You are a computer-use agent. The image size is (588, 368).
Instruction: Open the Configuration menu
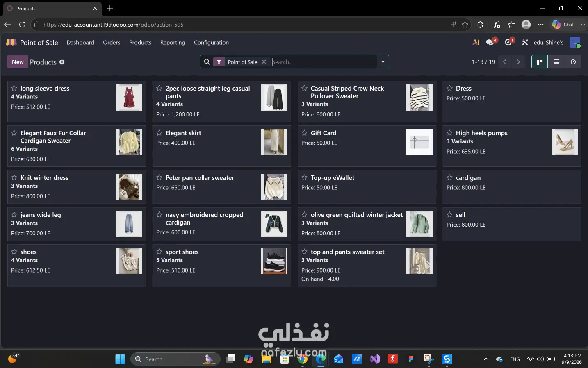pos(211,43)
